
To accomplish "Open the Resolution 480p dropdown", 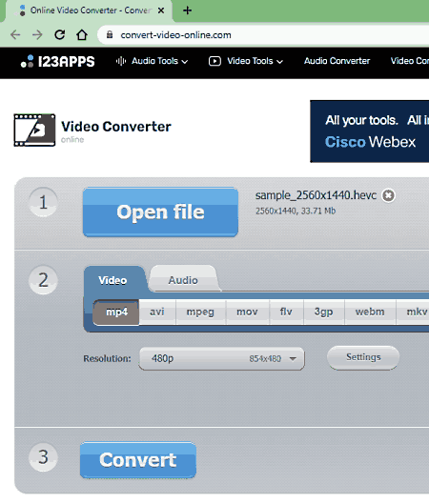I will [x=221, y=358].
